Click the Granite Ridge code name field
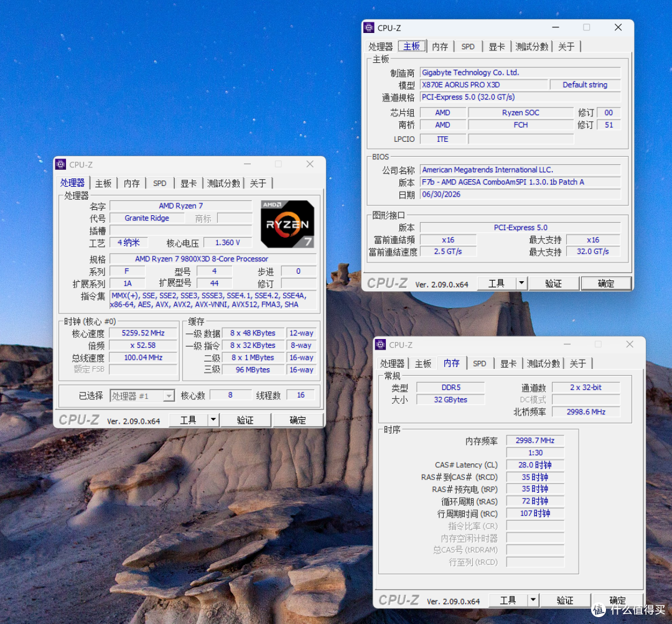Screen dimensions: 672x624 coord(147,218)
